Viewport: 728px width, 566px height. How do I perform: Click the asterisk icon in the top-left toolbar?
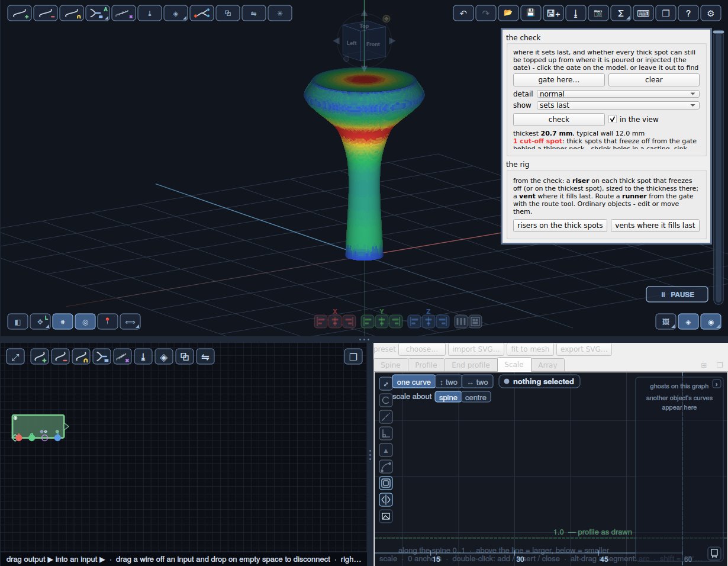(x=280, y=13)
